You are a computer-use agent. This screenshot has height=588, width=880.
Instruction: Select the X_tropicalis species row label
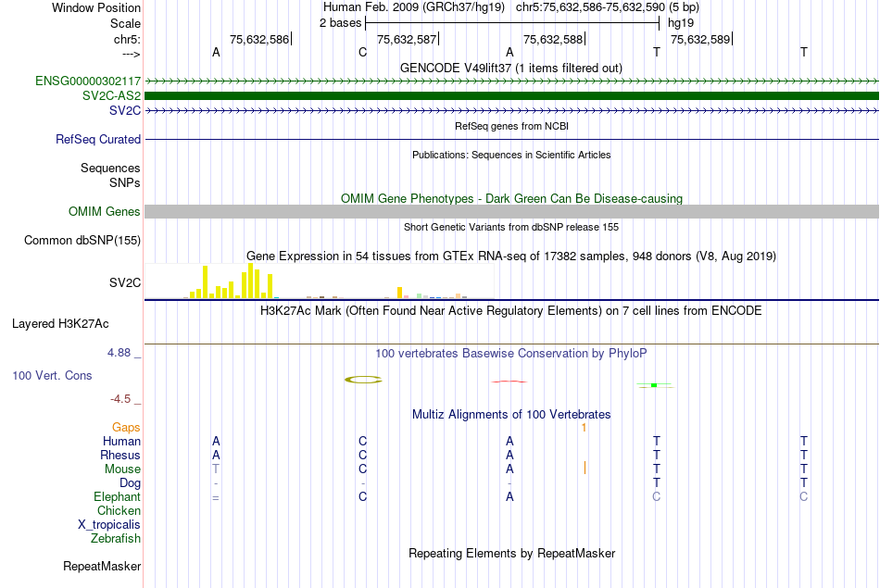[x=109, y=525]
